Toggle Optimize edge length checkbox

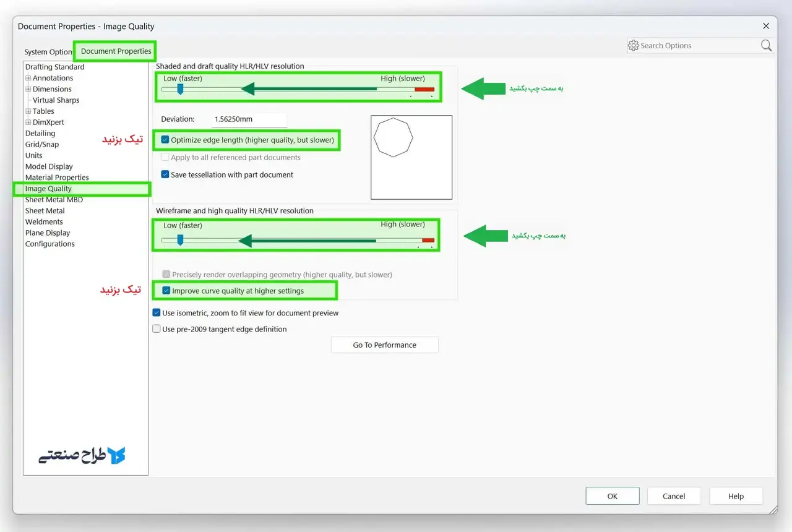pos(165,140)
